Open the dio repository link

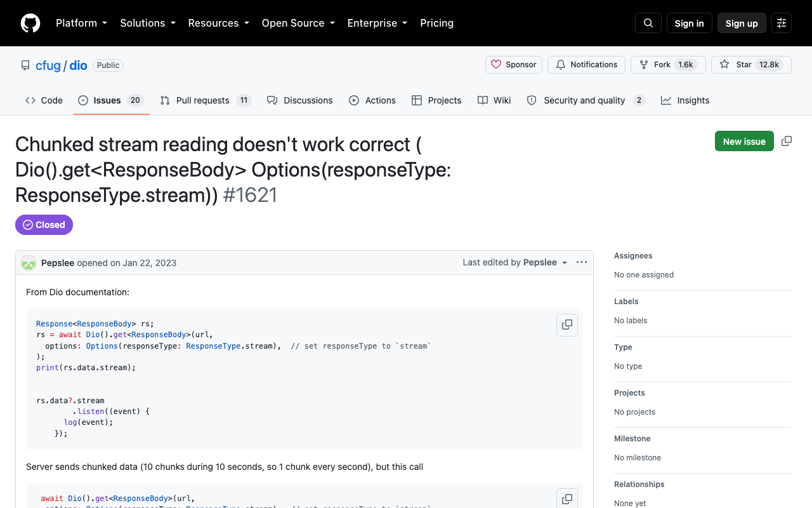(x=78, y=65)
